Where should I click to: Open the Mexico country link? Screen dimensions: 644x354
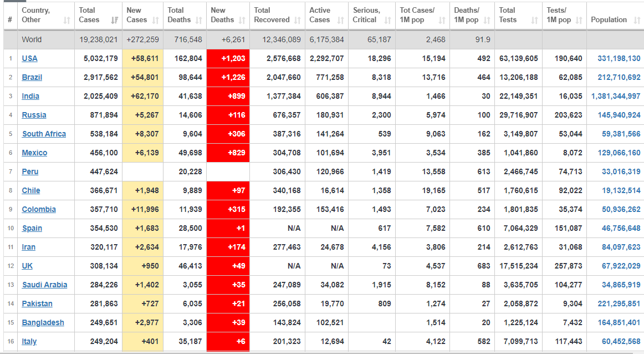(x=34, y=153)
